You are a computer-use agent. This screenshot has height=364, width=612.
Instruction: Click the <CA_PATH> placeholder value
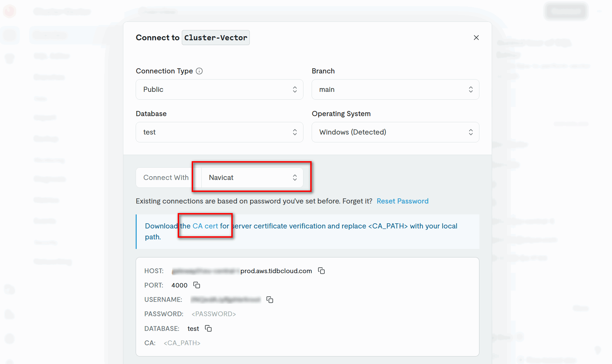pyautogui.click(x=182, y=343)
